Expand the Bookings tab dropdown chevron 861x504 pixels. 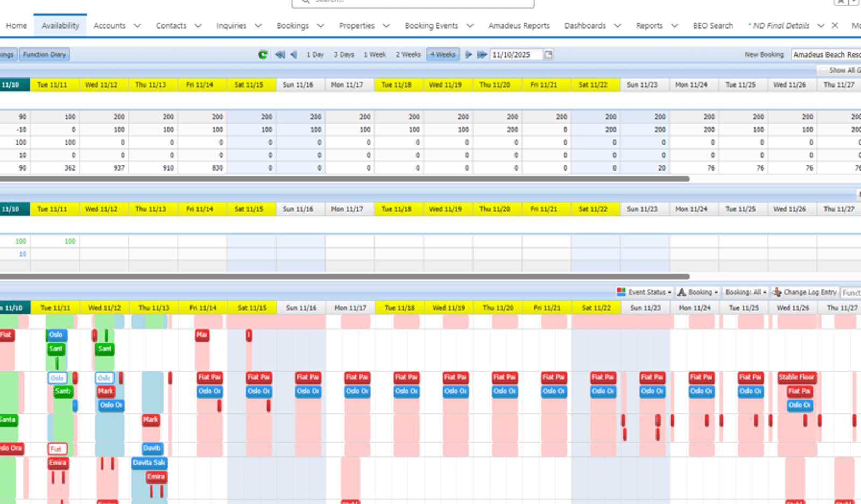point(321,25)
